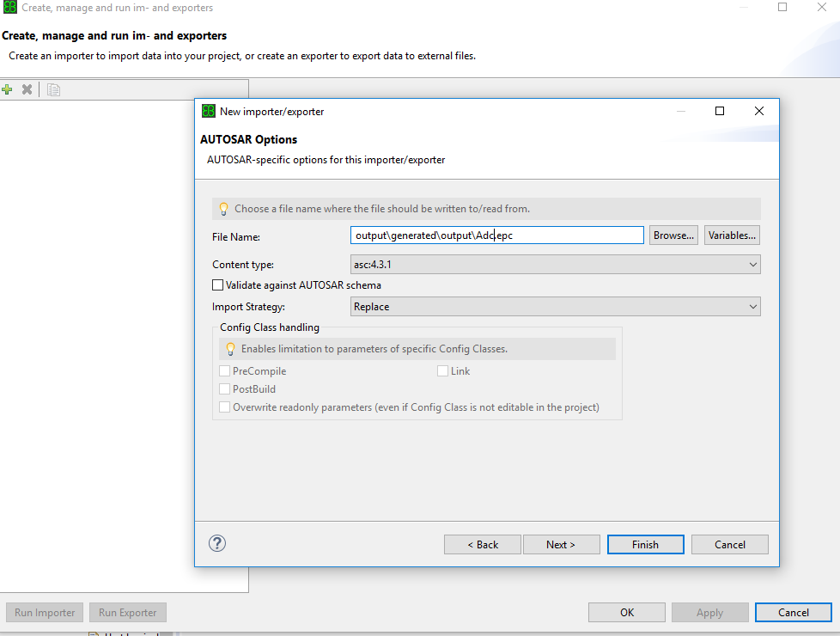Click the Browse... button
The height and width of the screenshot is (636, 840).
click(x=673, y=235)
